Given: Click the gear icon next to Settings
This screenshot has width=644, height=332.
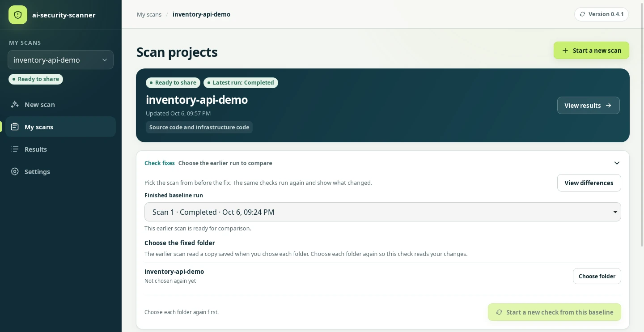Looking at the screenshot, I should click(15, 171).
